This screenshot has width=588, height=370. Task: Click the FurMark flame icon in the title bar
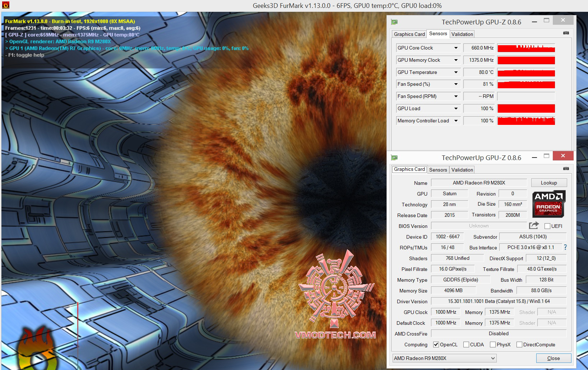click(x=6, y=5)
